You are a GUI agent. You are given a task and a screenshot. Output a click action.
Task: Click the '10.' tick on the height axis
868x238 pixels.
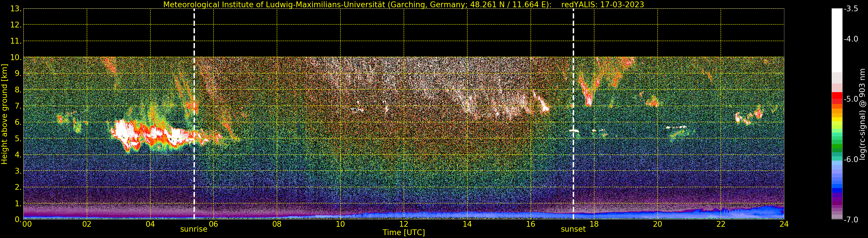pos(16,57)
